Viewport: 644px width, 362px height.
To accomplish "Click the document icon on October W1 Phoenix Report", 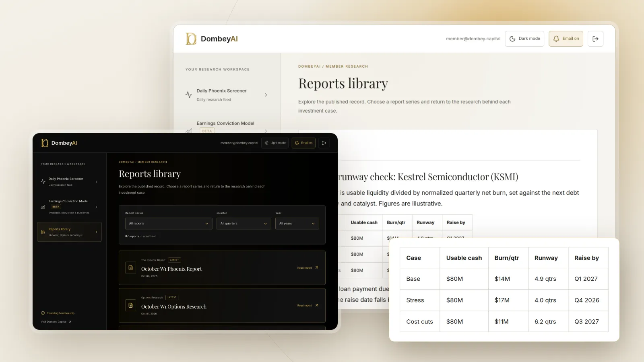I will tap(130, 267).
